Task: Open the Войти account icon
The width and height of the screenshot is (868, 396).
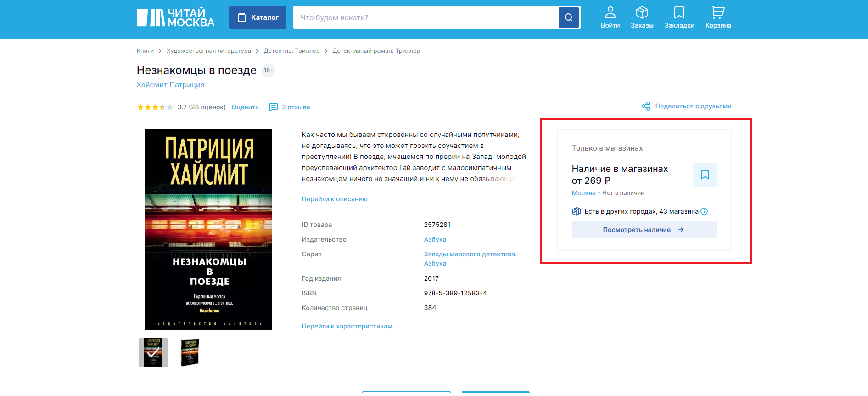Action: click(x=610, y=17)
